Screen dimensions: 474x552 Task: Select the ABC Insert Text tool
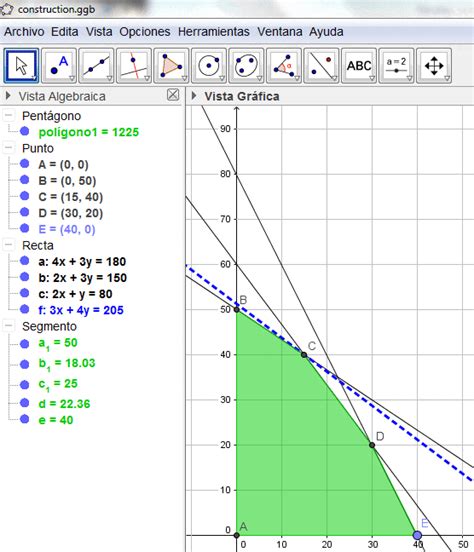point(359,66)
